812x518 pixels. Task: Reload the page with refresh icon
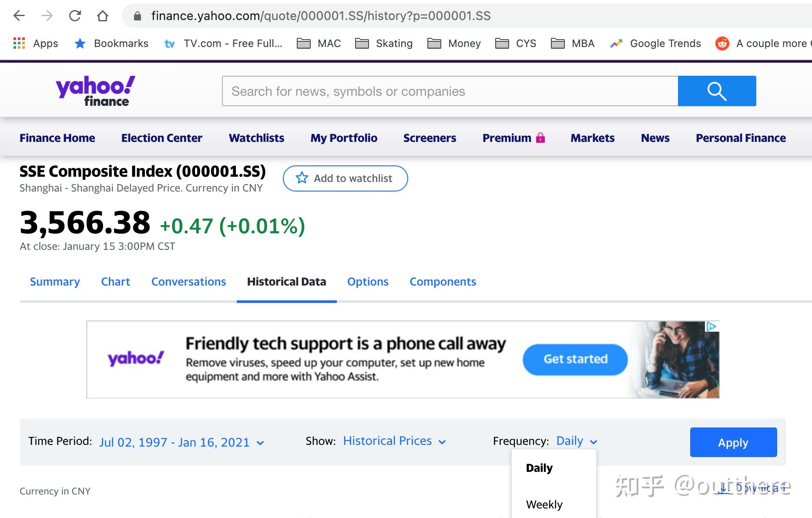75,16
